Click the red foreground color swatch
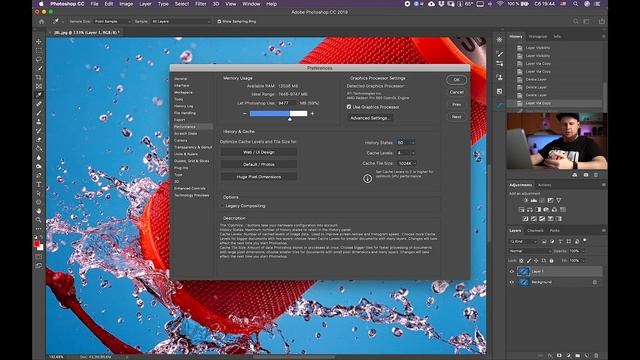Image resolution: width=640 pixels, height=360 pixels. 37,244
